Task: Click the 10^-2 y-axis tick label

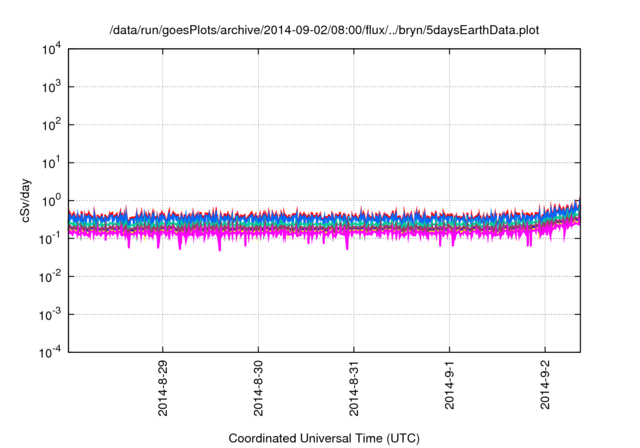Action: pyautogui.click(x=50, y=277)
